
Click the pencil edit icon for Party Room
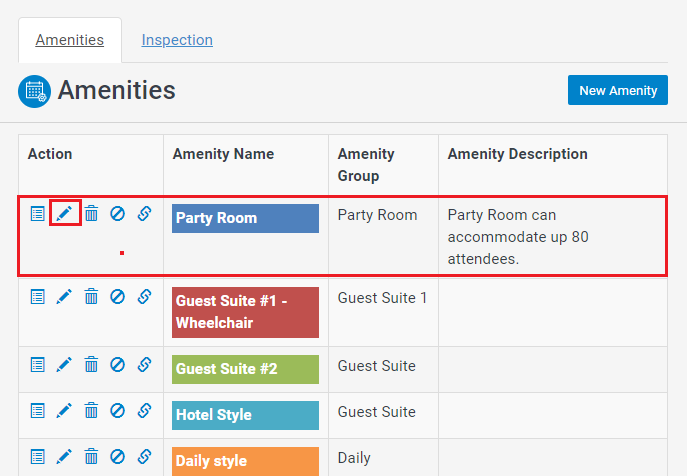65,213
